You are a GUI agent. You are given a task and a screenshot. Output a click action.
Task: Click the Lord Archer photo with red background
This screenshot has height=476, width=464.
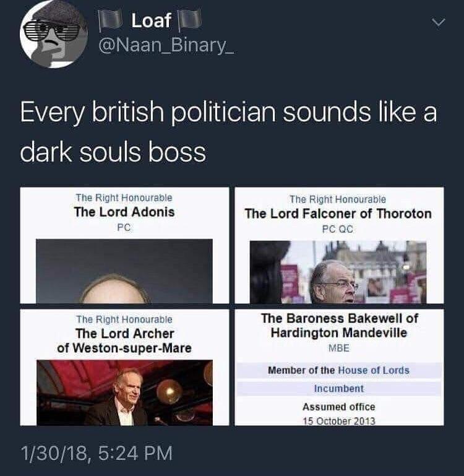coord(124,392)
